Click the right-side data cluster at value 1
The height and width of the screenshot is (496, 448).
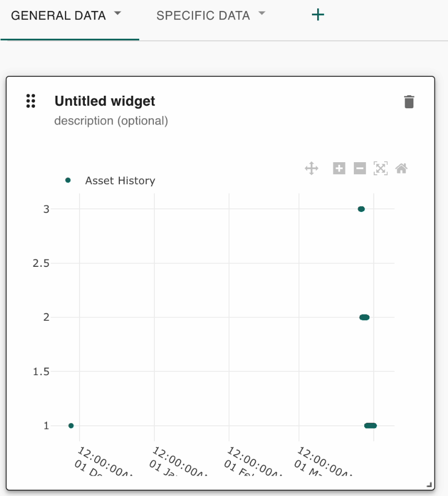(x=371, y=426)
